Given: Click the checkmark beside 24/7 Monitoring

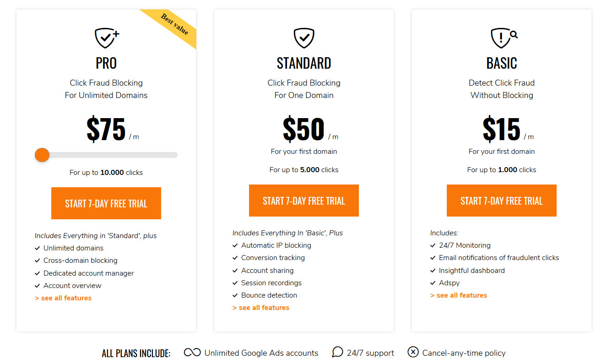Looking at the screenshot, I should [433, 245].
